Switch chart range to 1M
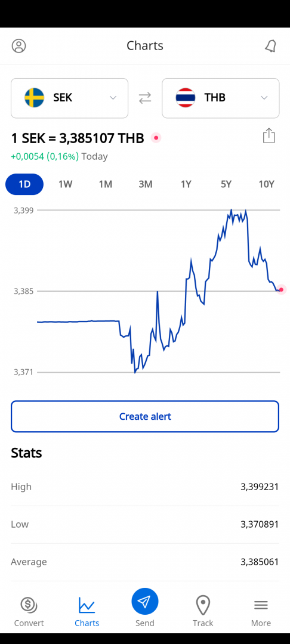 105,184
